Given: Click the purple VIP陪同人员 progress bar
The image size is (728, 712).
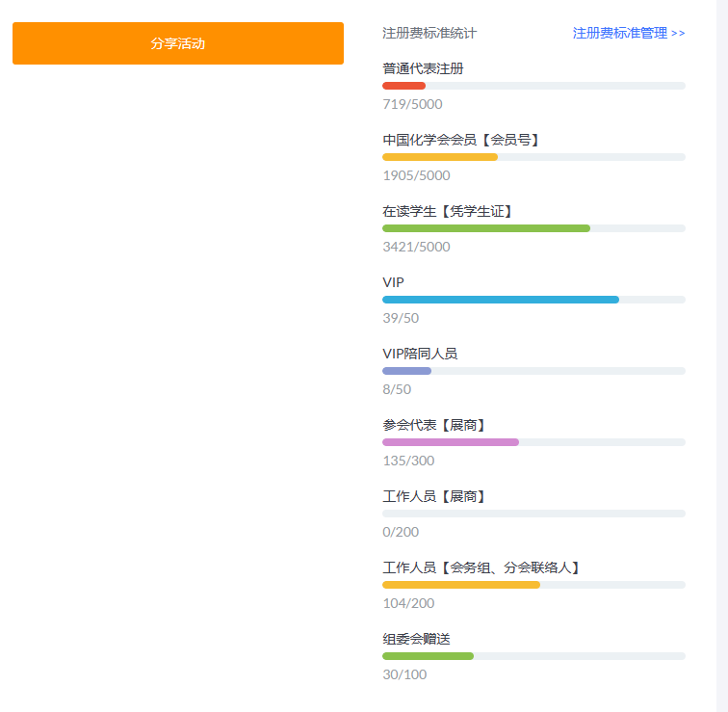Looking at the screenshot, I should tap(533, 371).
